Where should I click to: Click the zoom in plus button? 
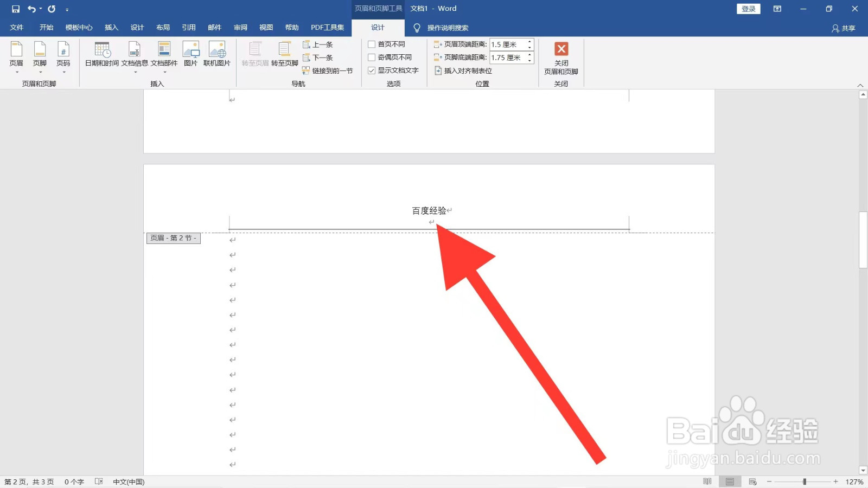(x=836, y=481)
